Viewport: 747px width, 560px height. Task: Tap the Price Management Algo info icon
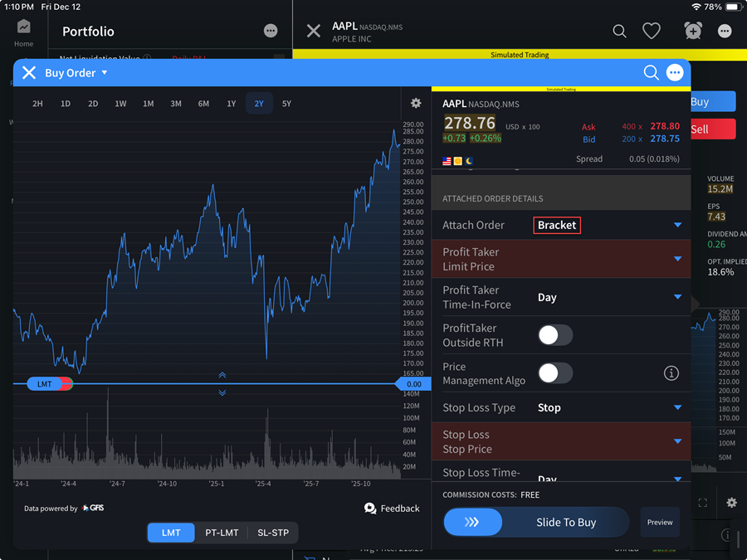pos(671,373)
